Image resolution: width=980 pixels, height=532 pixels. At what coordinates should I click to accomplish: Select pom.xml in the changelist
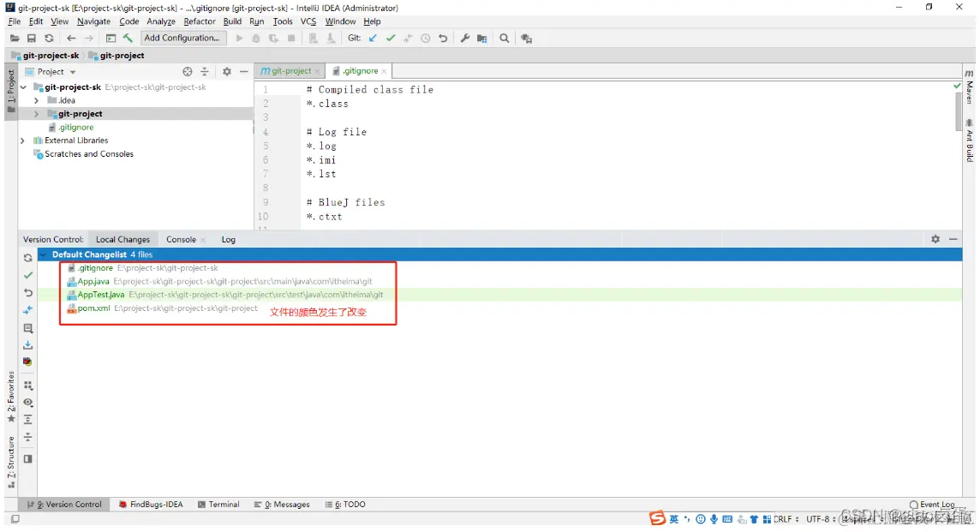(x=499, y=308)
